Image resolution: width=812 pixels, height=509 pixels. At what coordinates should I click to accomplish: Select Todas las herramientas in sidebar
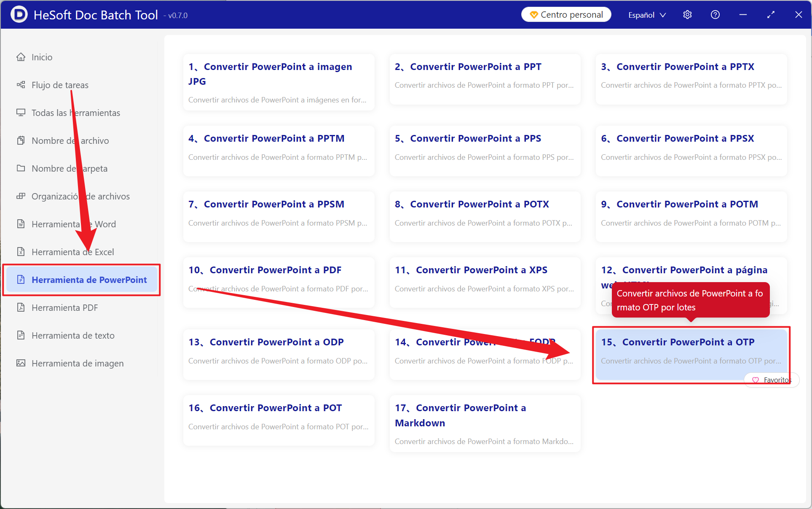coord(82,113)
